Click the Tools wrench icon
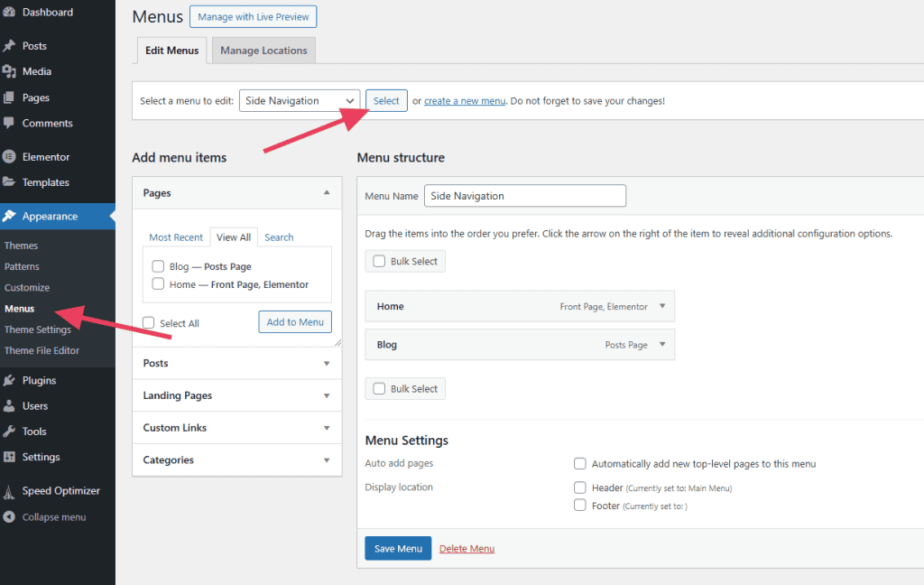This screenshot has height=585, width=924. [9, 432]
